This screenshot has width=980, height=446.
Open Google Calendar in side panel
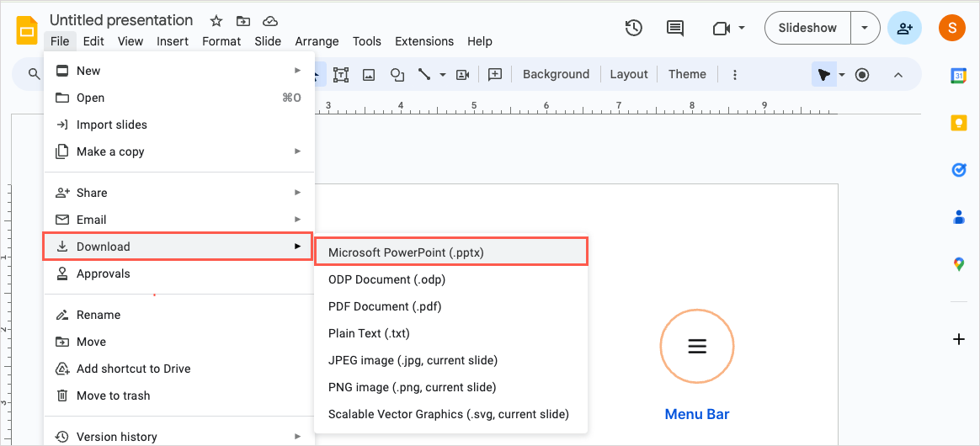(x=959, y=75)
